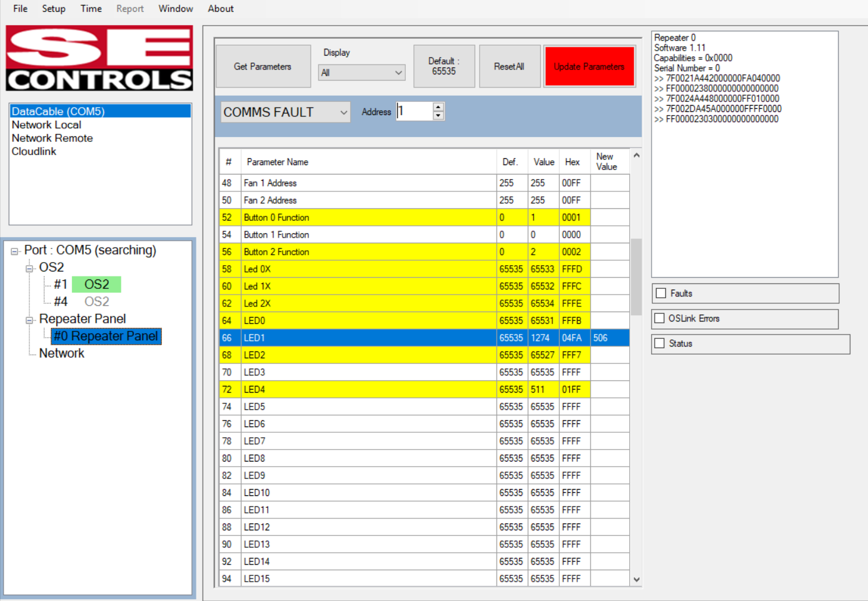Collapse the OS2 tree node
The width and height of the screenshot is (868, 601).
(29, 268)
